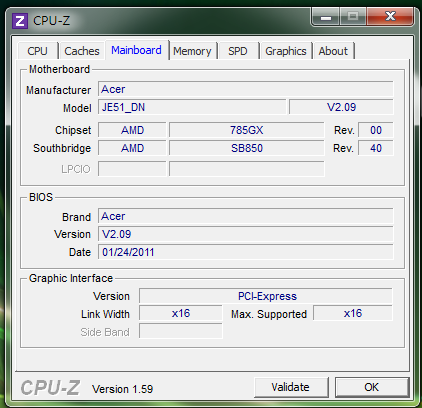Click the model revision V2.09 field

tap(341, 107)
